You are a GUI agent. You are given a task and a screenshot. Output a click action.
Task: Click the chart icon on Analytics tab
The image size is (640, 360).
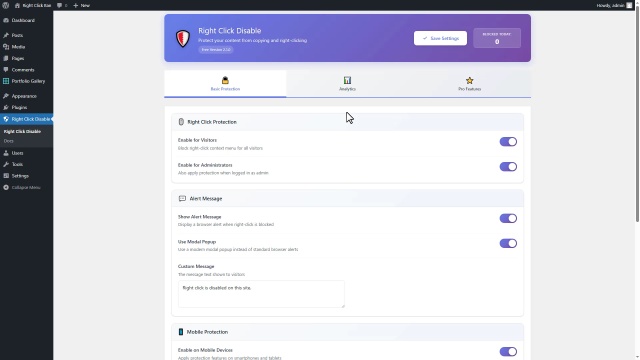click(x=347, y=80)
